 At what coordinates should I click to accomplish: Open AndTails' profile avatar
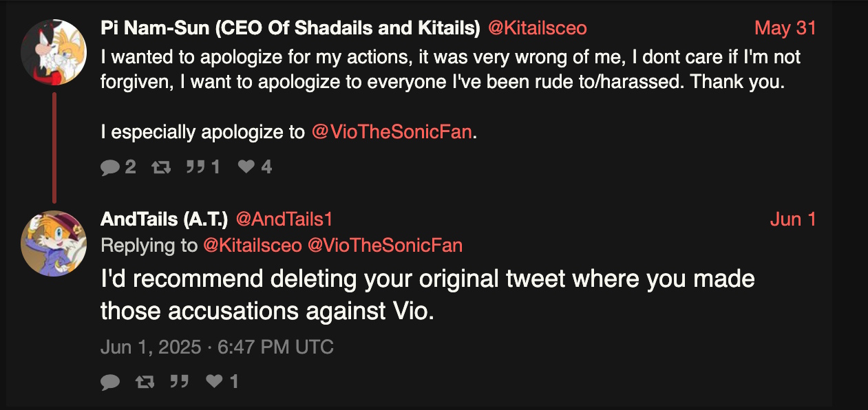click(54, 243)
